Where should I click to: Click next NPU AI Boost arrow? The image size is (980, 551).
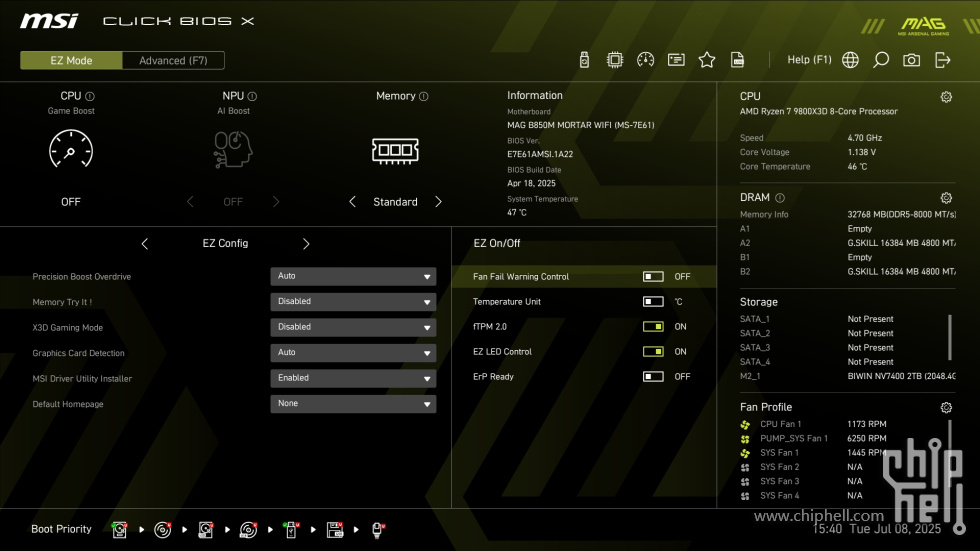pos(276,202)
